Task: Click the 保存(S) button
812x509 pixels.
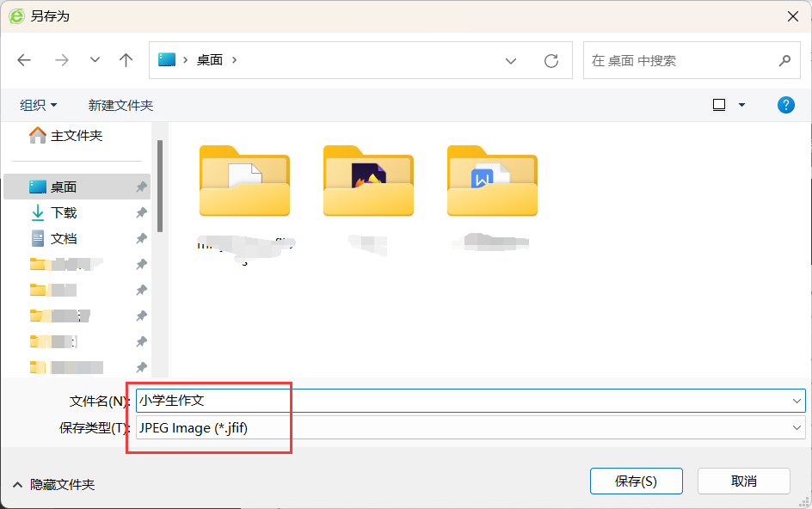Action: [637, 481]
